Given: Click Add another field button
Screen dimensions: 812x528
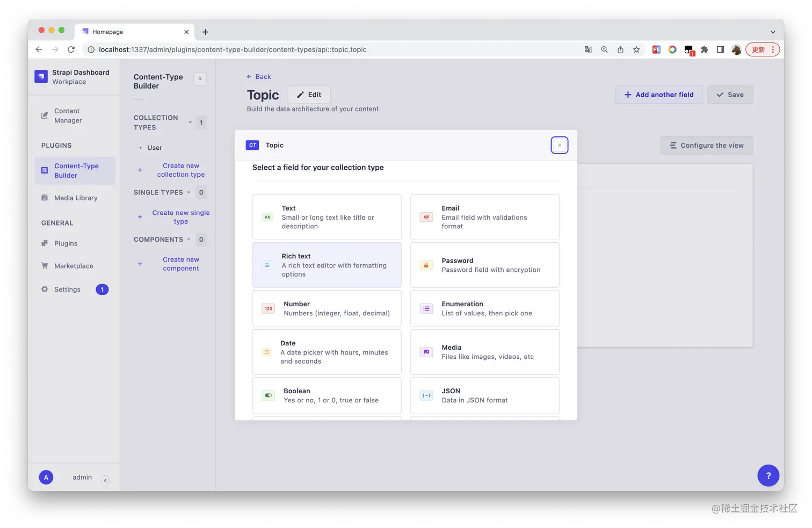Looking at the screenshot, I should (659, 95).
